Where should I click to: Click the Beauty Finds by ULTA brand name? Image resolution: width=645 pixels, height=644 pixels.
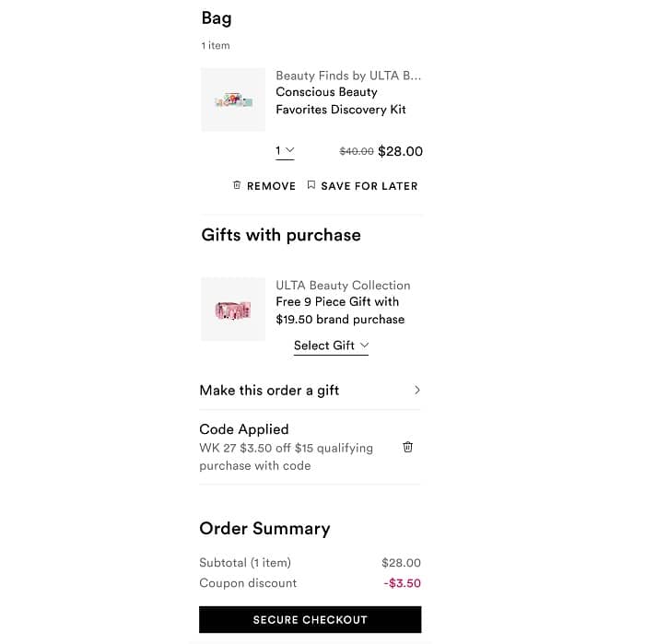(348, 76)
